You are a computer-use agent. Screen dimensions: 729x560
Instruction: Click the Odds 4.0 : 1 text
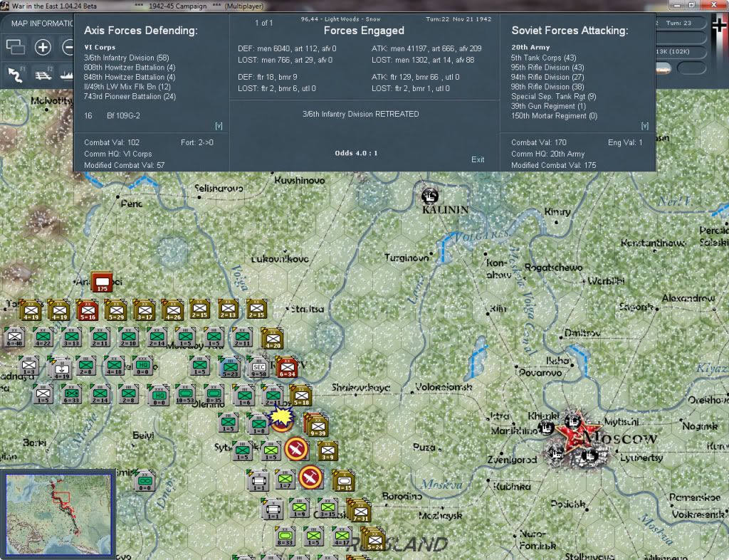356,153
